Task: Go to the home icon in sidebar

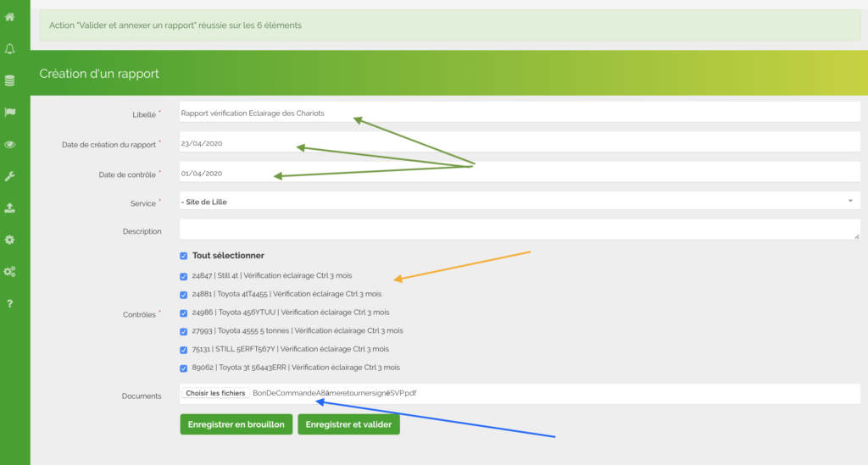Action: (x=10, y=17)
